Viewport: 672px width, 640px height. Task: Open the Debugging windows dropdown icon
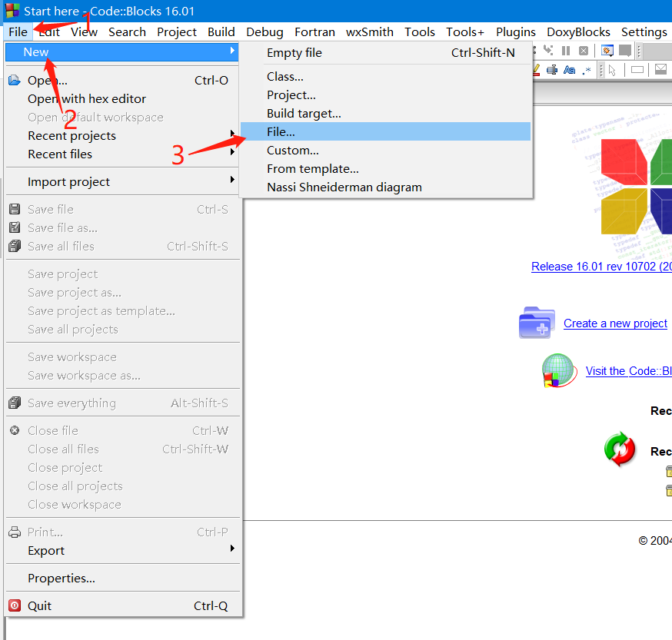(x=607, y=51)
